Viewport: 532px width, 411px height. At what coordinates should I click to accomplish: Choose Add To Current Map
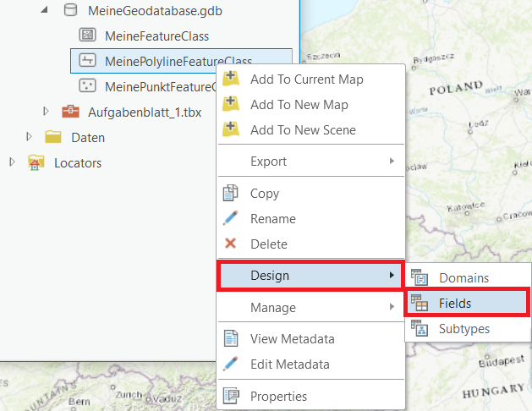point(306,79)
